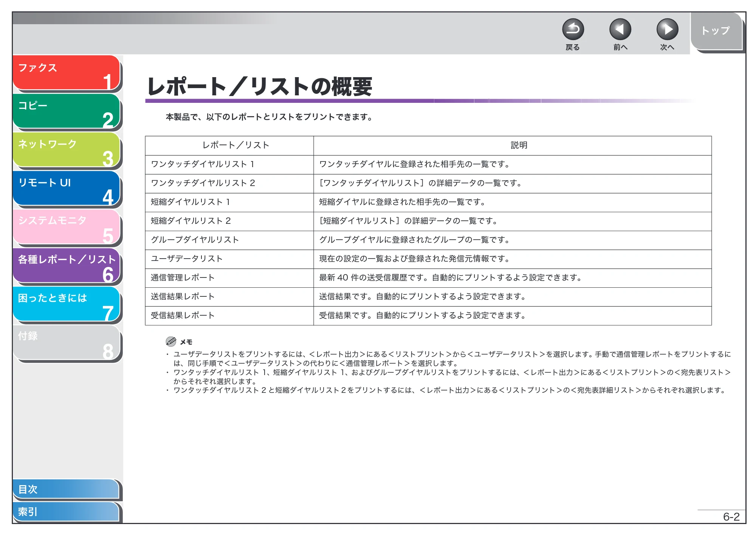Click the 目次 contents button
Viewport: 756px width, 535px height.
click(66, 489)
